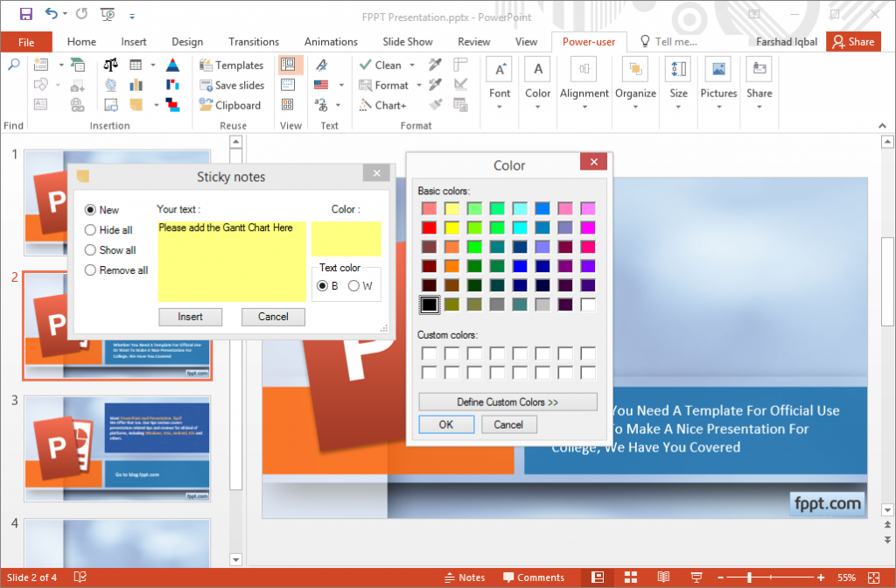
Task: Select slide 3 thumbnail in slide panel
Action: (117, 449)
